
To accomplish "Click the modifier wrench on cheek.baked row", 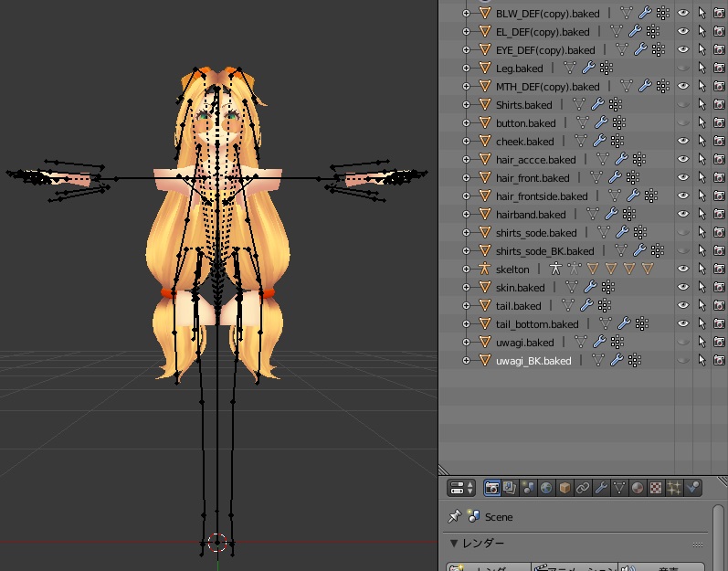I will 599,141.
